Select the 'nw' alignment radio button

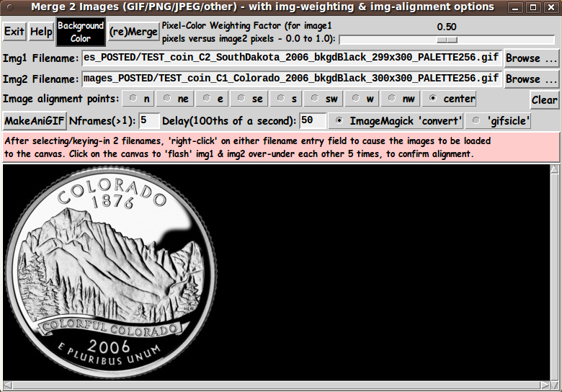click(401, 99)
